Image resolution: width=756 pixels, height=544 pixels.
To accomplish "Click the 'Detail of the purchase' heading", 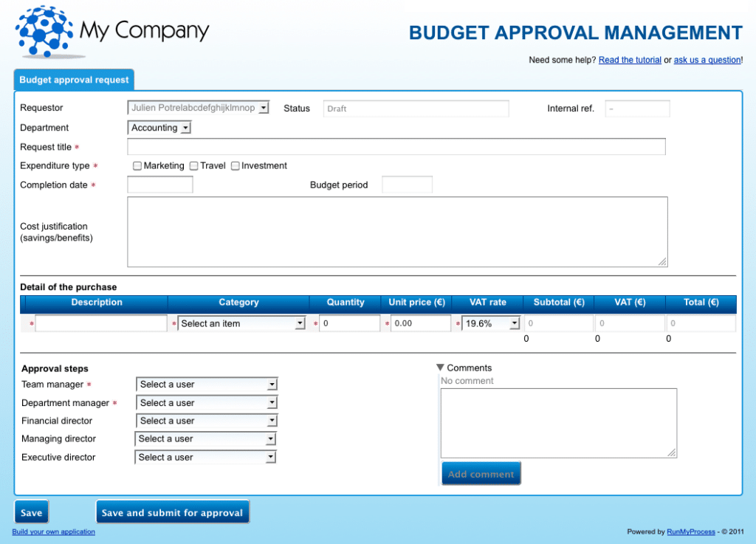I will 69,287.
